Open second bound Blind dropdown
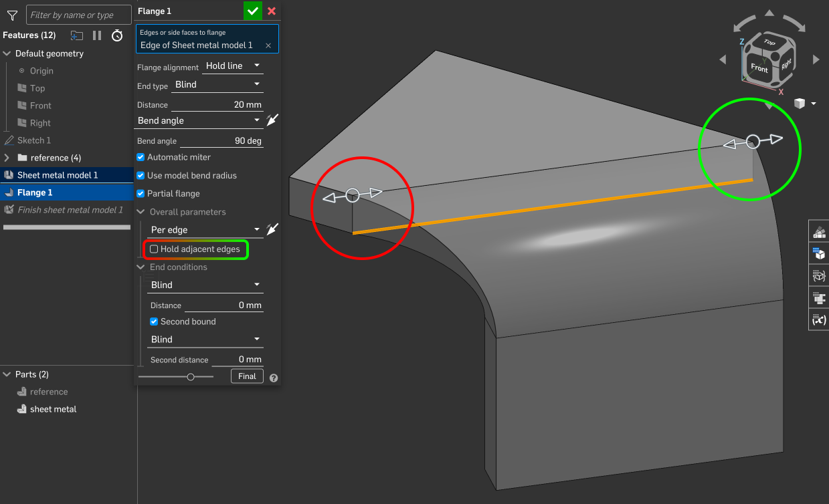Viewport: 829px width, 504px height. pyautogui.click(x=205, y=340)
